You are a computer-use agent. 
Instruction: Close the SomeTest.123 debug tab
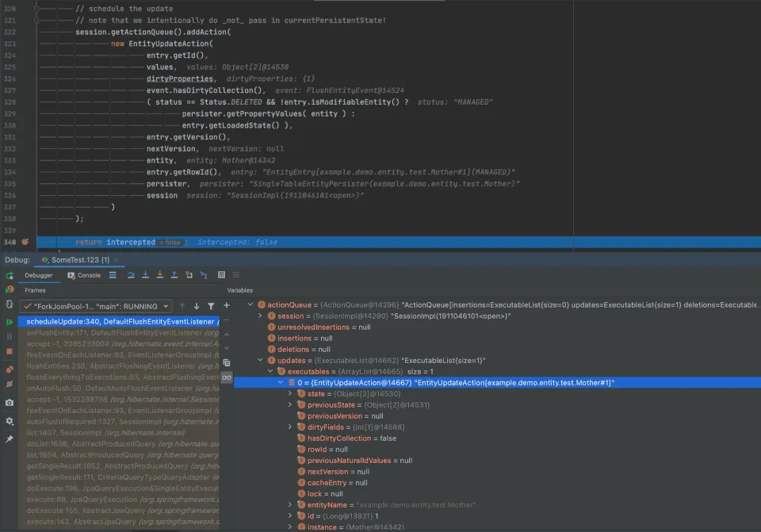pos(116,260)
